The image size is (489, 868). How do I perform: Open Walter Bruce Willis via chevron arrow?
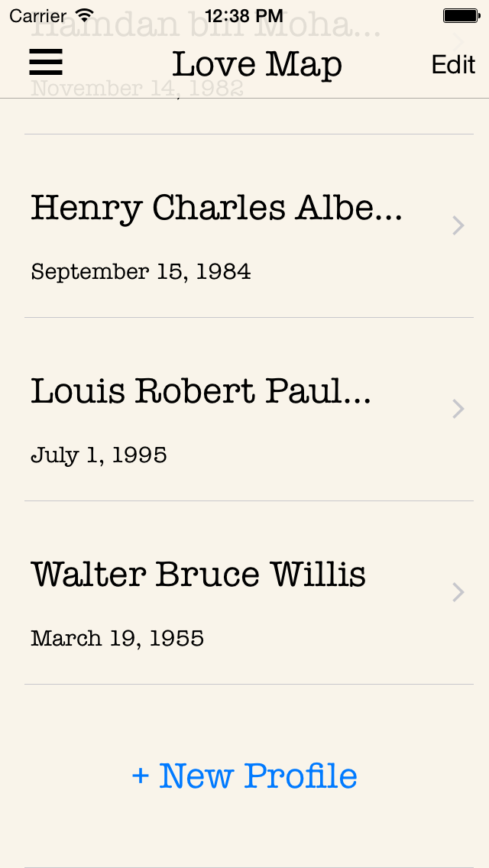[458, 592]
